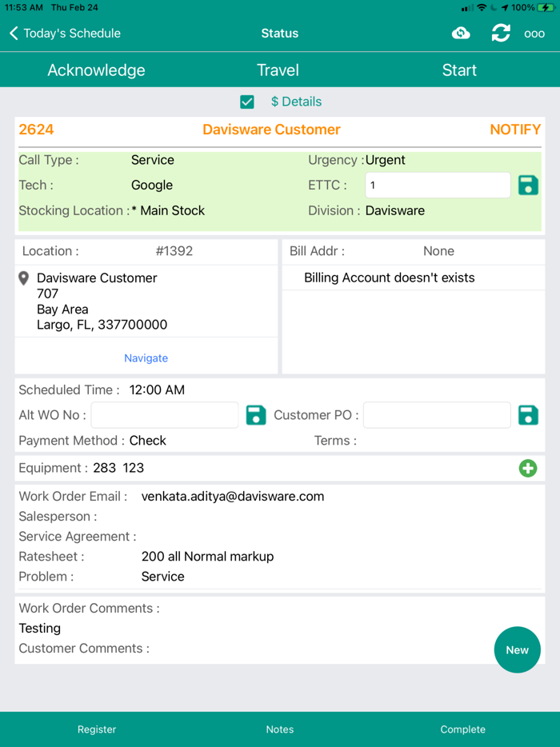Image resolution: width=560 pixels, height=747 pixels.
Task: Open the $ Details link
Action: 297,102
